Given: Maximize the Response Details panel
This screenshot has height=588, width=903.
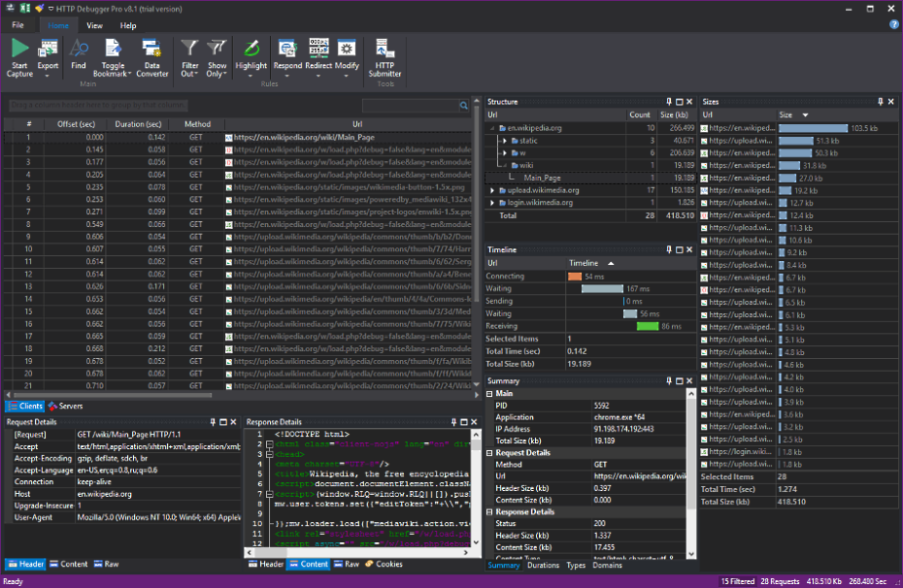Looking at the screenshot, I should (463, 422).
